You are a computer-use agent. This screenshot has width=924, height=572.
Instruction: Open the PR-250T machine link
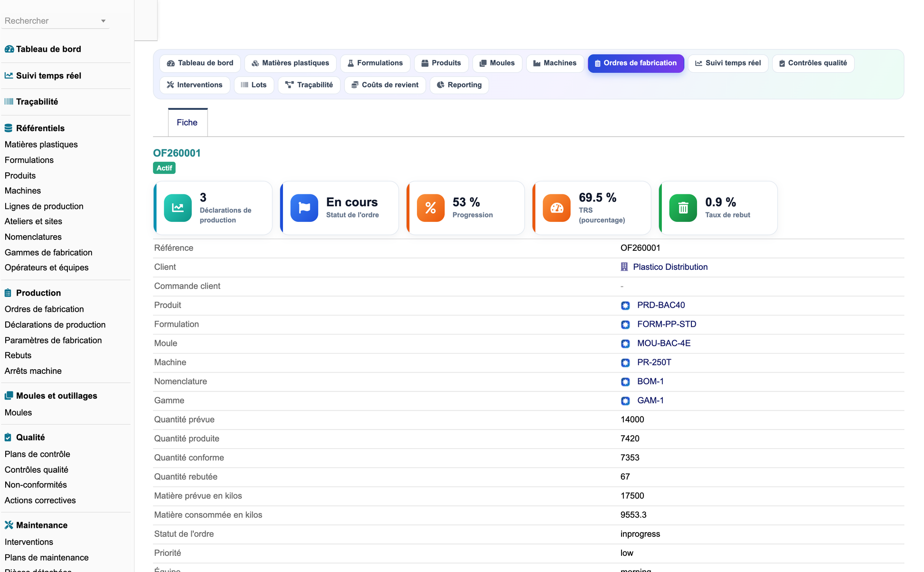pyautogui.click(x=654, y=362)
